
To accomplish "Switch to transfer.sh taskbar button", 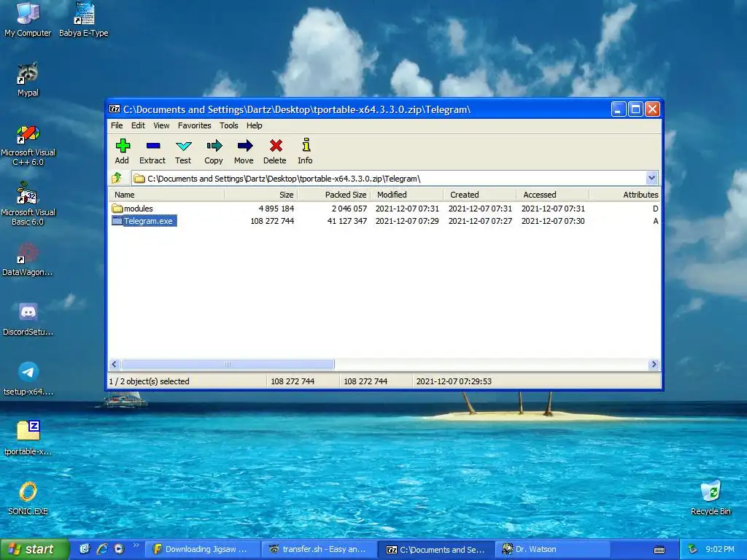I will (320, 549).
